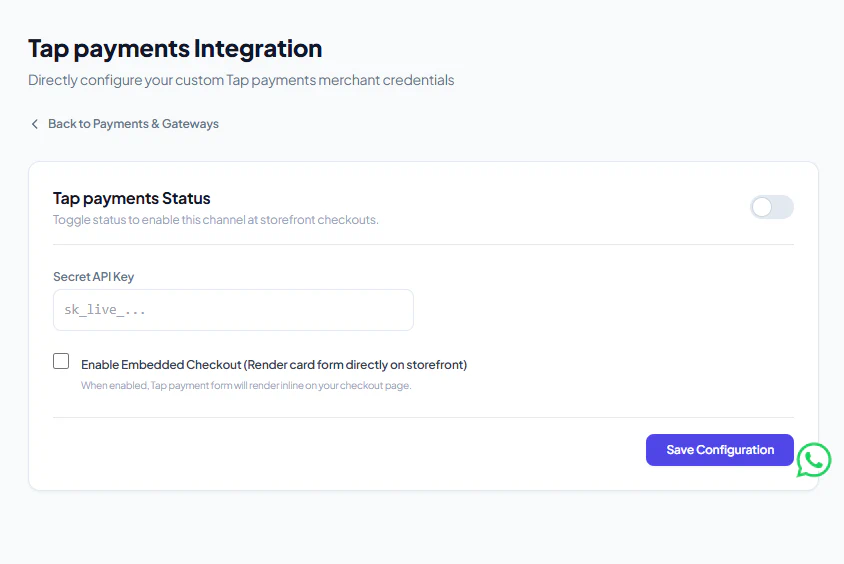
Task: Click the 'Secret API Key' label
Action: coord(93,277)
